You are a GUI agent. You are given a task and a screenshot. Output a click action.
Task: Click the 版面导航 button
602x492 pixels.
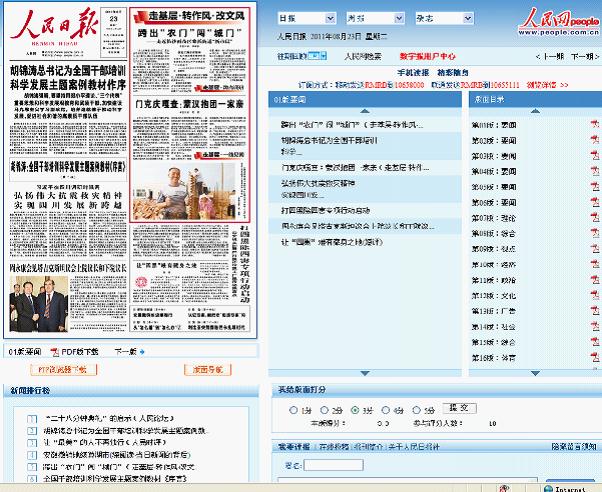coord(208,370)
